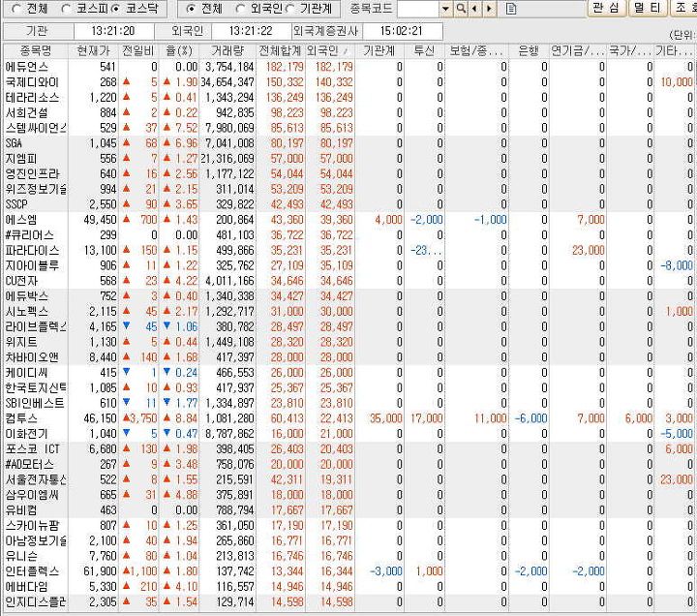Click the document page icon
The height and width of the screenshot is (616, 697).
[x=511, y=9]
